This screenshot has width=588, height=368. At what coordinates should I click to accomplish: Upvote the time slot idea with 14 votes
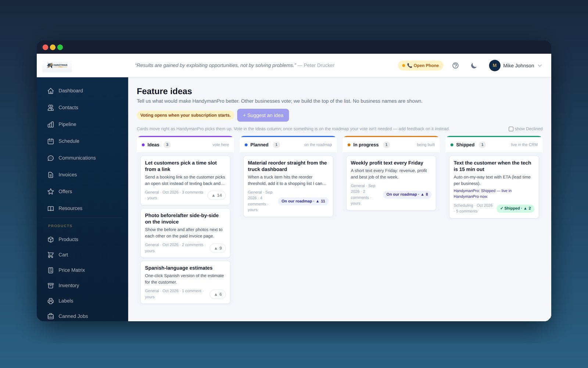(217, 195)
